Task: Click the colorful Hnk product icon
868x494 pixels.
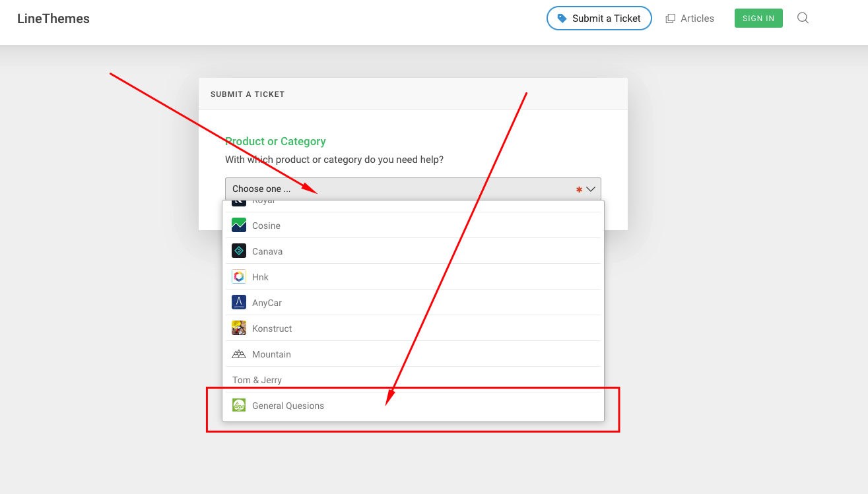Action: (x=239, y=277)
